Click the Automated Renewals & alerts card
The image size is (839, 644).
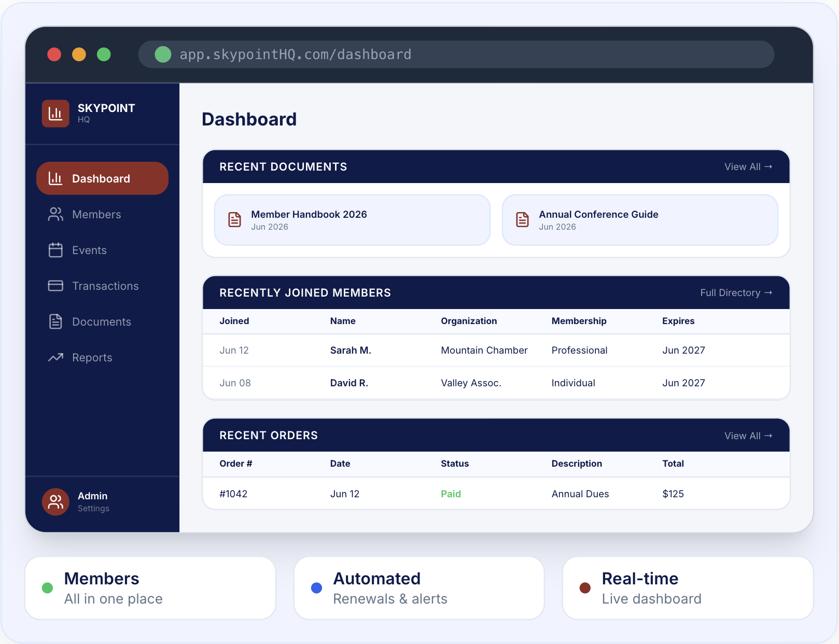click(419, 588)
